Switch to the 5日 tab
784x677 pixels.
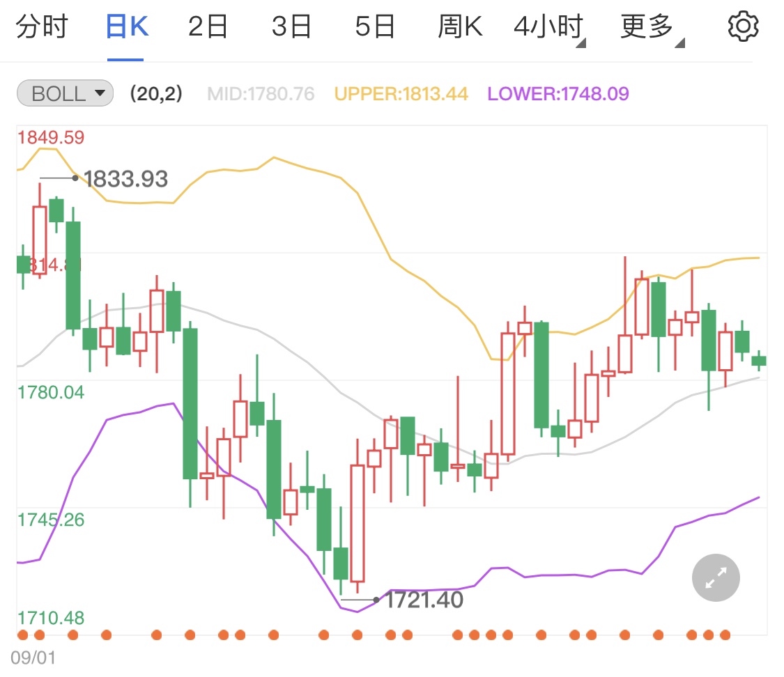pyautogui.click(x=375, y=26)
